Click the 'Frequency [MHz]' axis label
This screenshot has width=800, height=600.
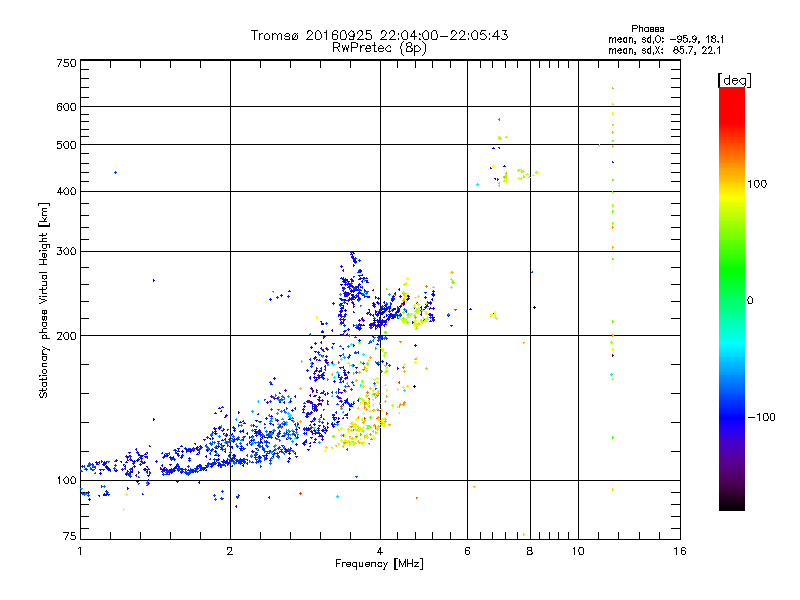click(379, 564)
